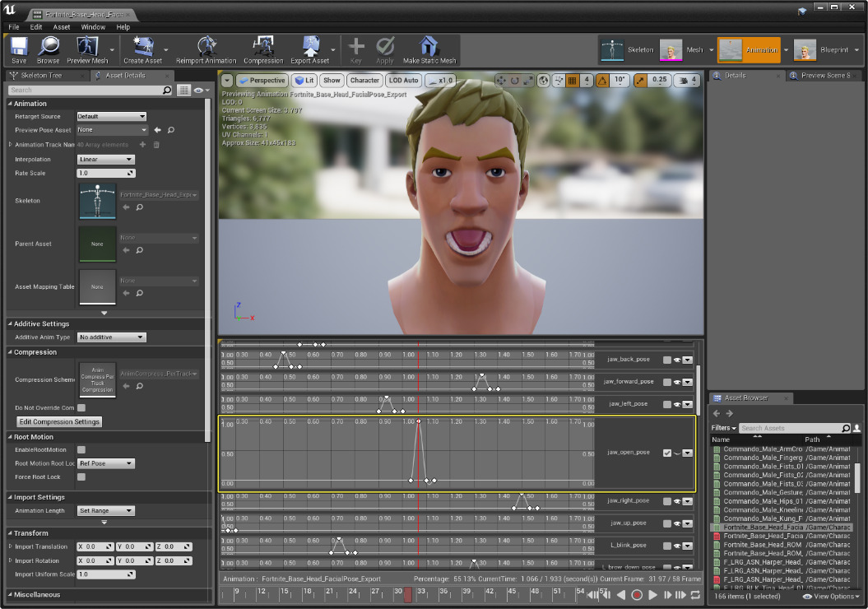The width and height of the screenshot is (868, 609).
Task: Toggle visibility eye for jaw_forward_pose curve
Action: coord(677,382)
